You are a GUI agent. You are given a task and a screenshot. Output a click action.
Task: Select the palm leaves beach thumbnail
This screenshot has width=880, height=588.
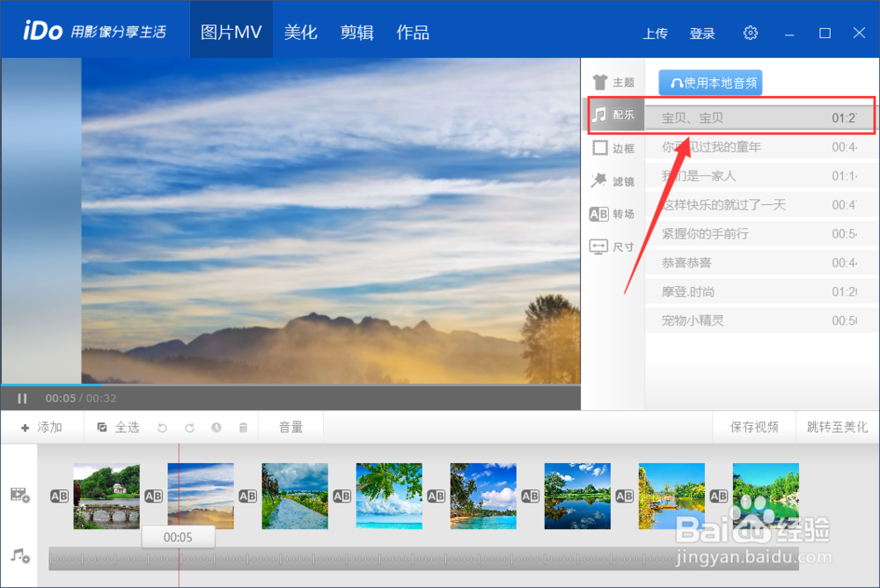click(390, 496)
